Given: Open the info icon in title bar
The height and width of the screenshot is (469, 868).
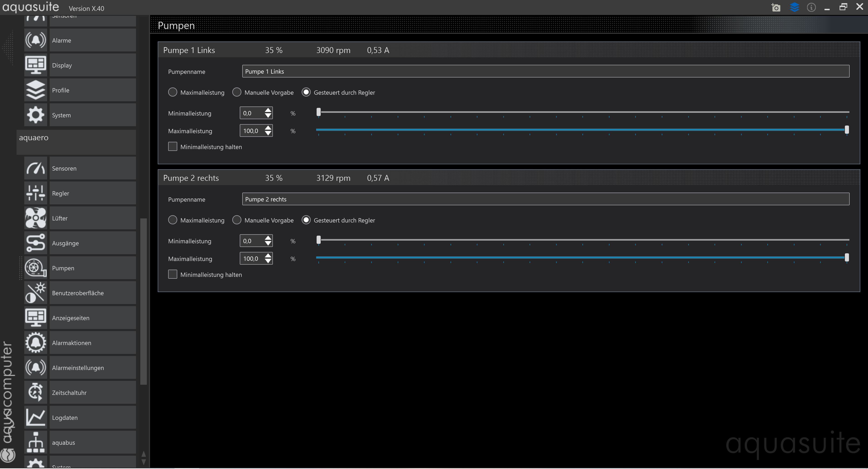Looking at the screenshot, I should pos(811,7).
